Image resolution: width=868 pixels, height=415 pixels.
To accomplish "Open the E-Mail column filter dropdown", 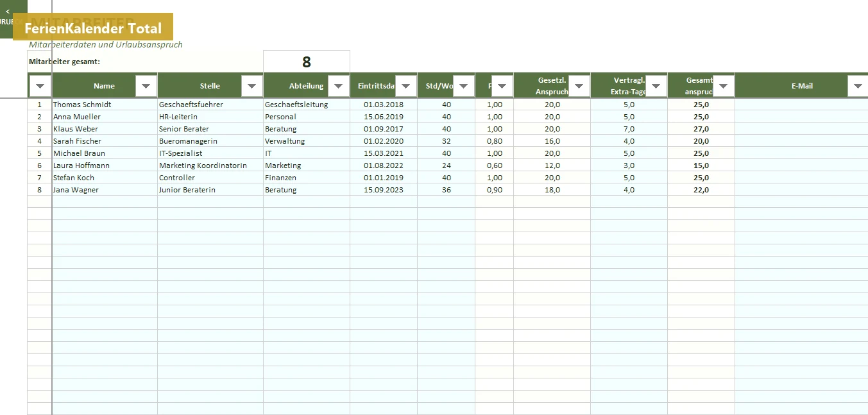I will [x=858, y=86].
